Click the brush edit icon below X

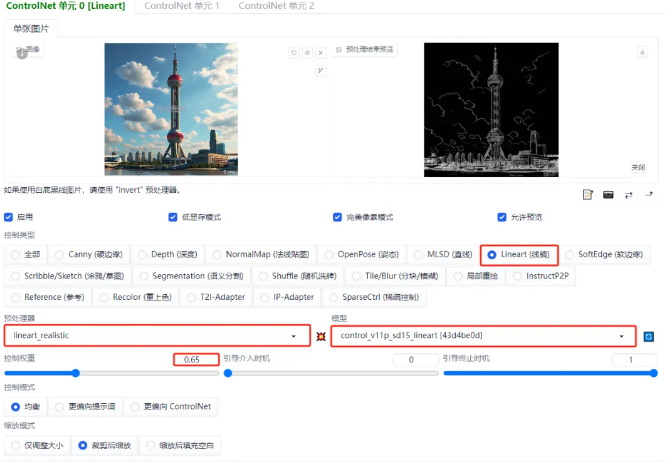[321, 70]
